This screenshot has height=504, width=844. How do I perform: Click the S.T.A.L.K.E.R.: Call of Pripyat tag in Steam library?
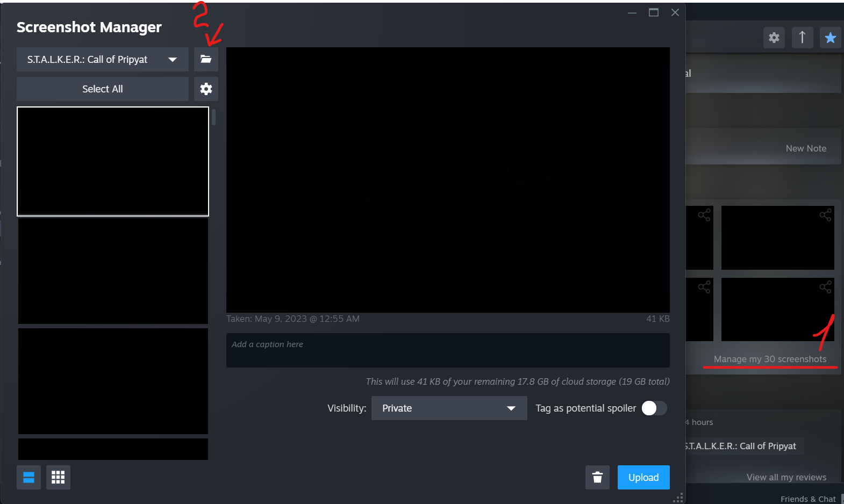(743, 446)
